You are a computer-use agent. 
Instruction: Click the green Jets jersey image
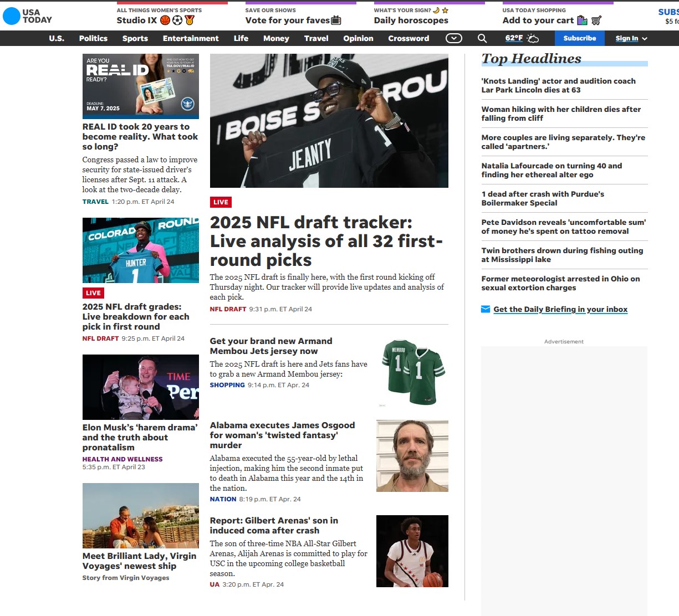pyautogui.click(x=412, y=372)
